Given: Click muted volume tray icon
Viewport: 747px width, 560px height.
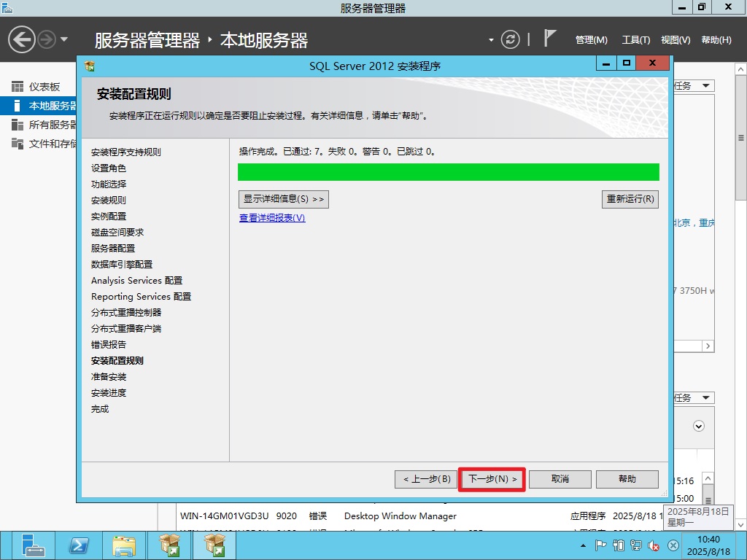Looking at the screenshot, I should tap(654, 545).
